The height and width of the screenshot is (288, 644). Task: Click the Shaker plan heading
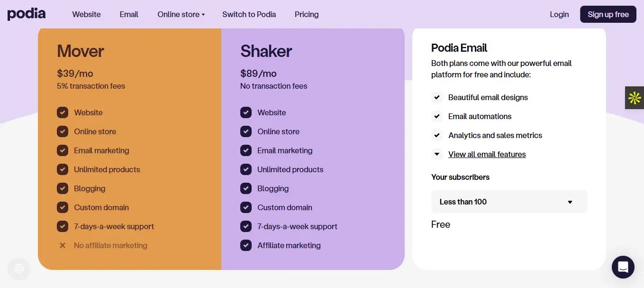click(x=266, y=51)
